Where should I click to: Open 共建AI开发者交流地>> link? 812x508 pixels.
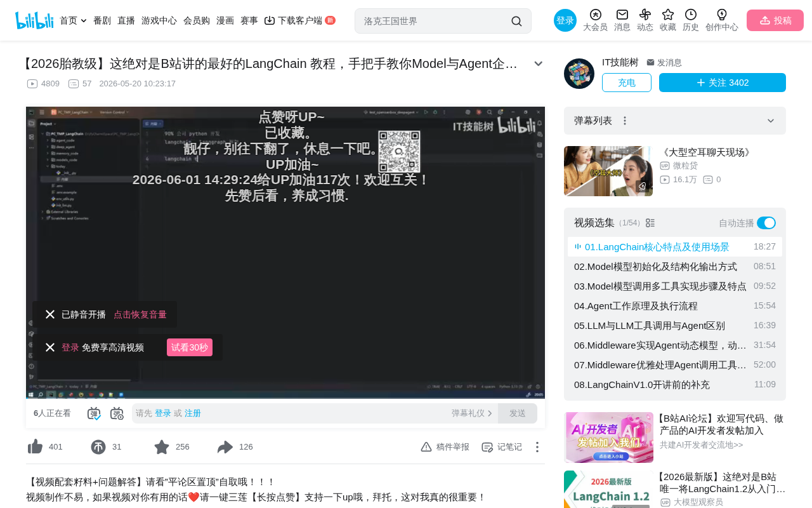pyautogui.click(x=701, y=445)
